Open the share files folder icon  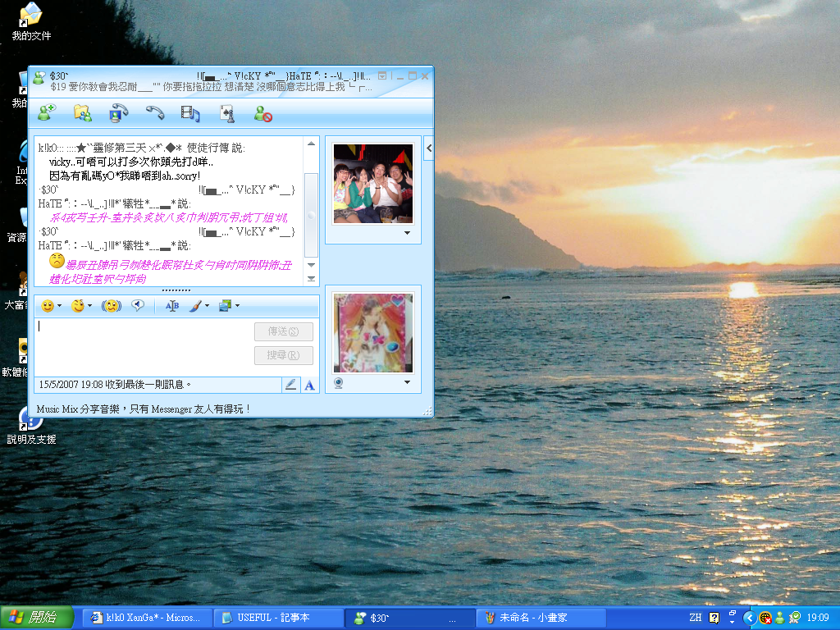(82, 113)
